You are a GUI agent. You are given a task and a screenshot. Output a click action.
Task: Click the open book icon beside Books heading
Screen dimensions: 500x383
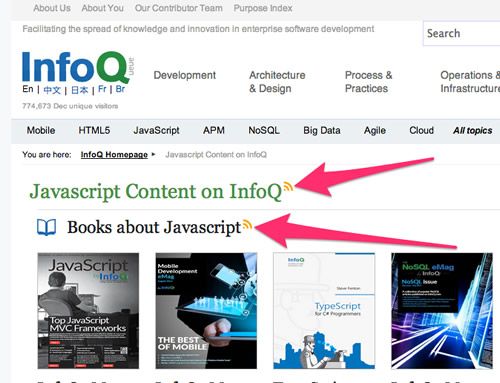(46, 227)
